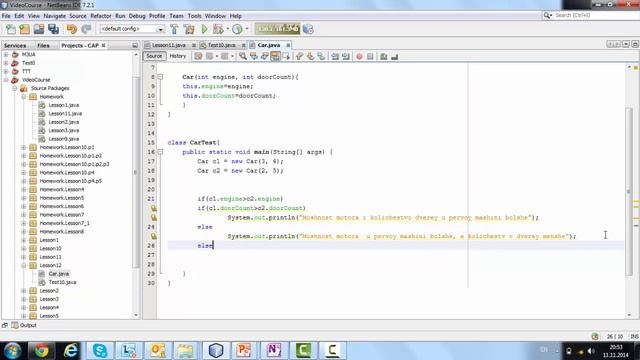Click the code fold marker at line 16
This screenshot has height=360, width=640.
point(160,152)
